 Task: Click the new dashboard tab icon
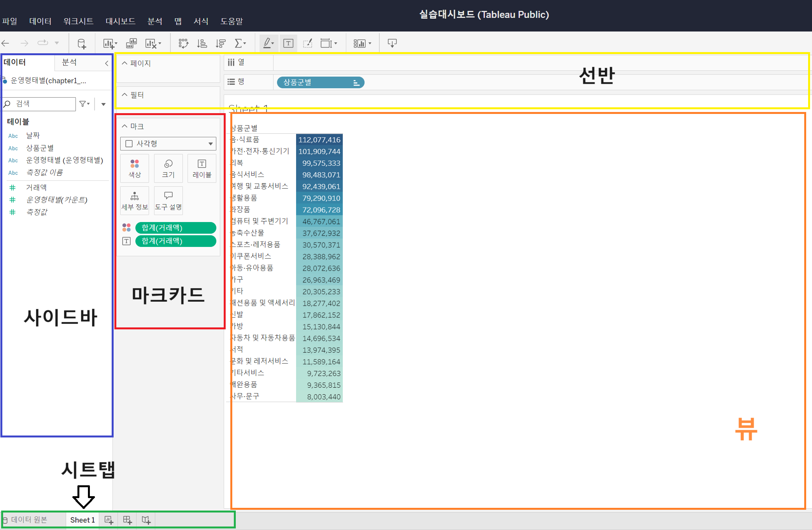127,520
